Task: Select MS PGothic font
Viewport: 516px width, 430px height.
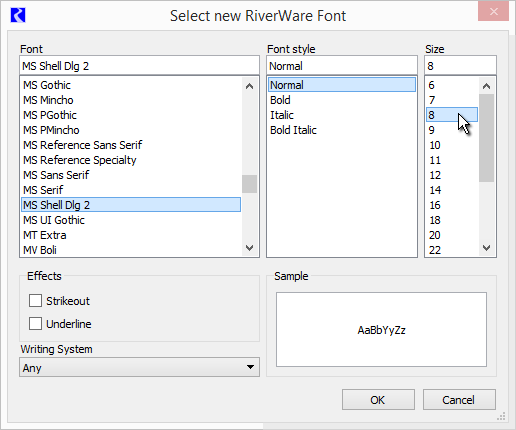Action: pyautogui.click(x=131, y=115)
